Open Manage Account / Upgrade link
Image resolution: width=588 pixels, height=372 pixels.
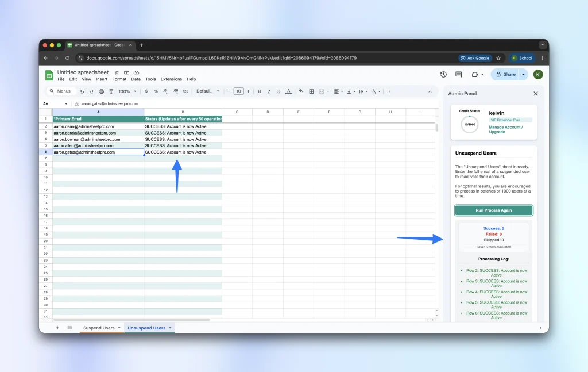[x=505, y=129]
